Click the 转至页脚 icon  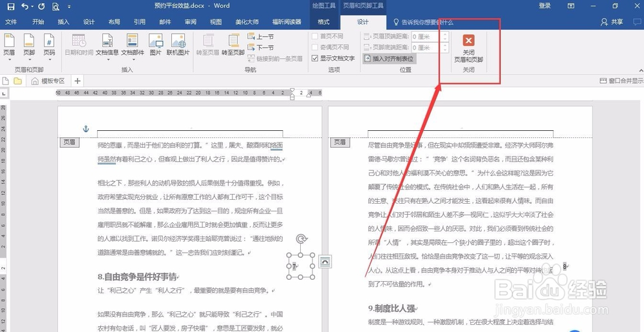tap(234, 40)
